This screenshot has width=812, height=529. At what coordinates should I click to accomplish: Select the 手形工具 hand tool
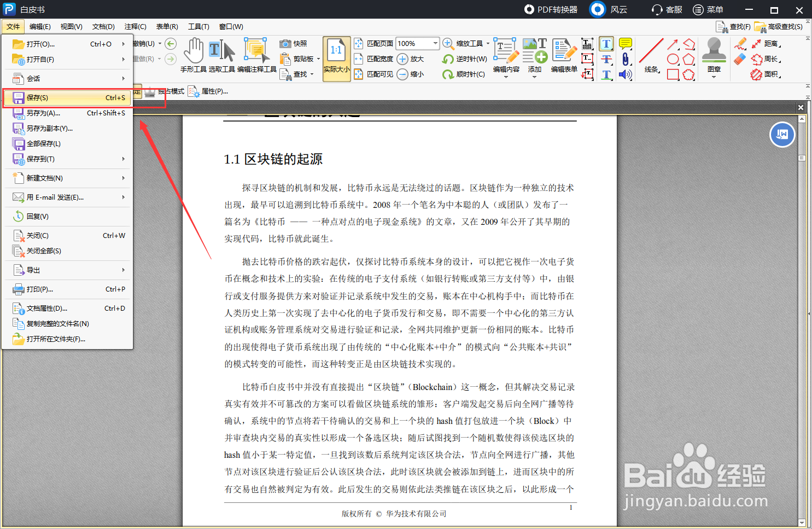click(x=193, y=55)
